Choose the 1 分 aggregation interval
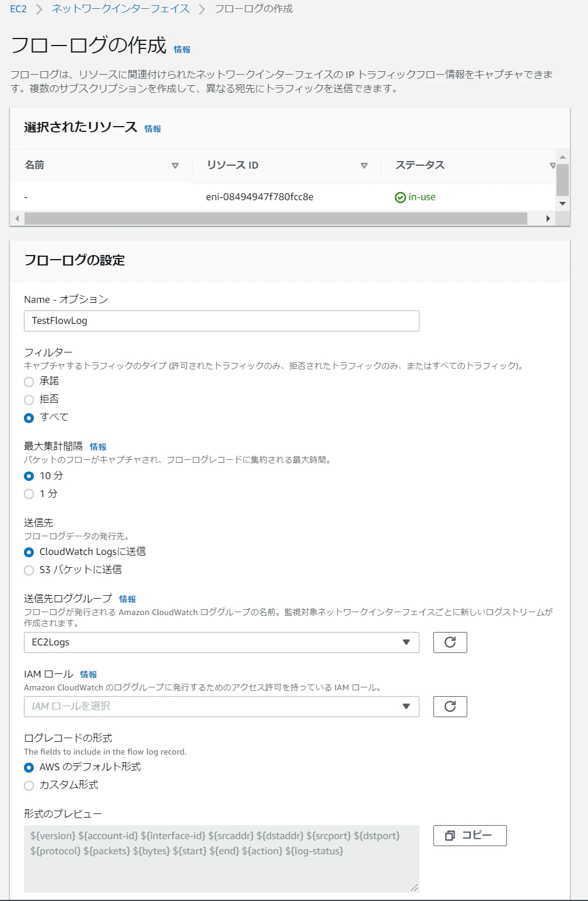This screenshot has width=588, height=901. pyautogui.click(x=29, y=494)
